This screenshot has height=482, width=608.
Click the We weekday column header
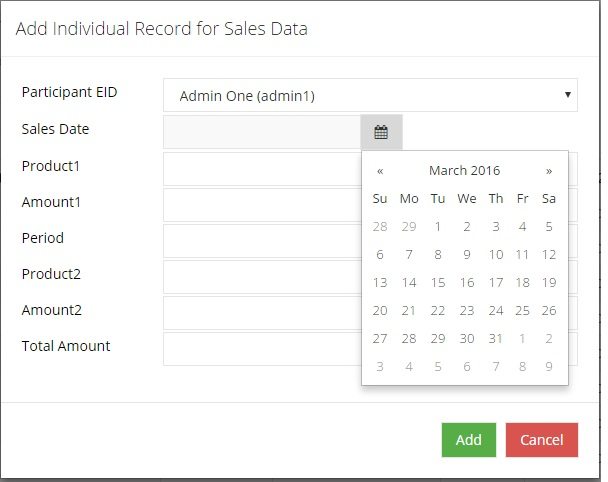467,199
